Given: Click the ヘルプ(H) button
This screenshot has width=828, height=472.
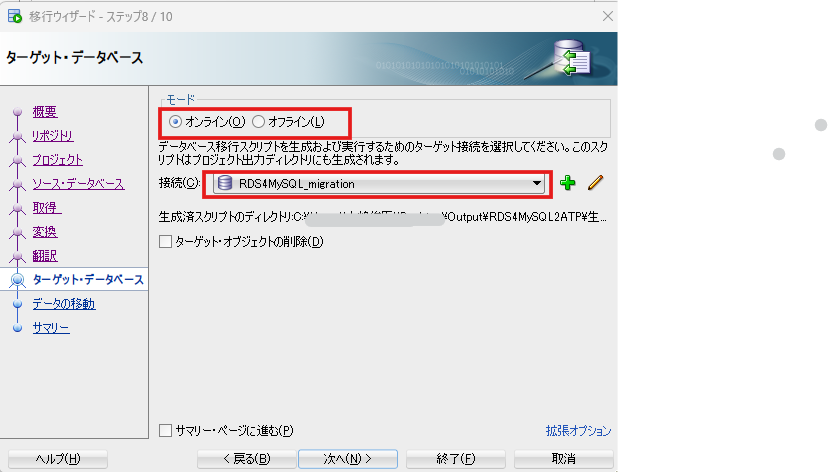Looking at the screenshot, I should pos(58,459).
